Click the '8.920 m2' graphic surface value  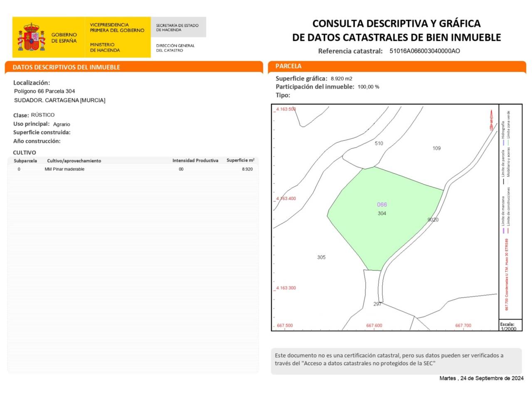click(342, 79)
